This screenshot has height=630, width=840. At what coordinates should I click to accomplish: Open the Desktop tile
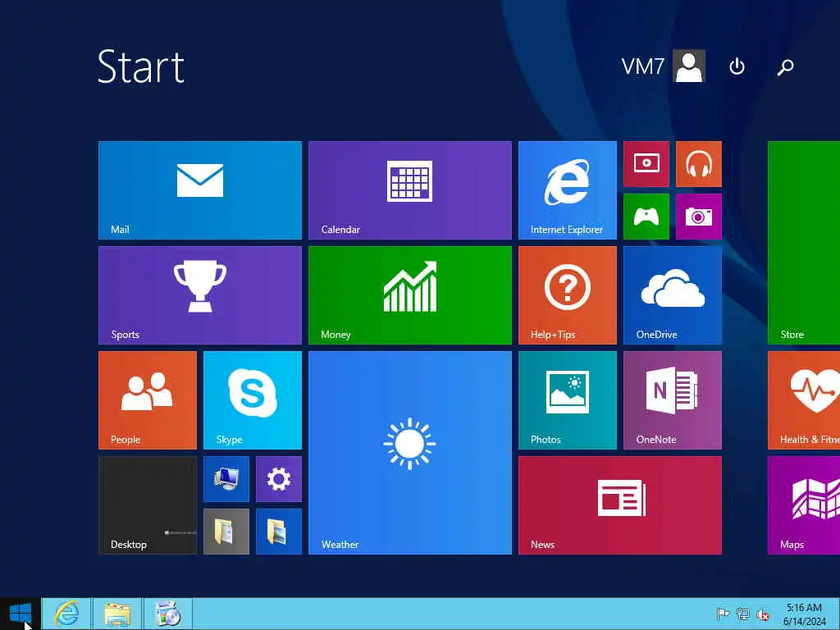(x=148, y=505)
